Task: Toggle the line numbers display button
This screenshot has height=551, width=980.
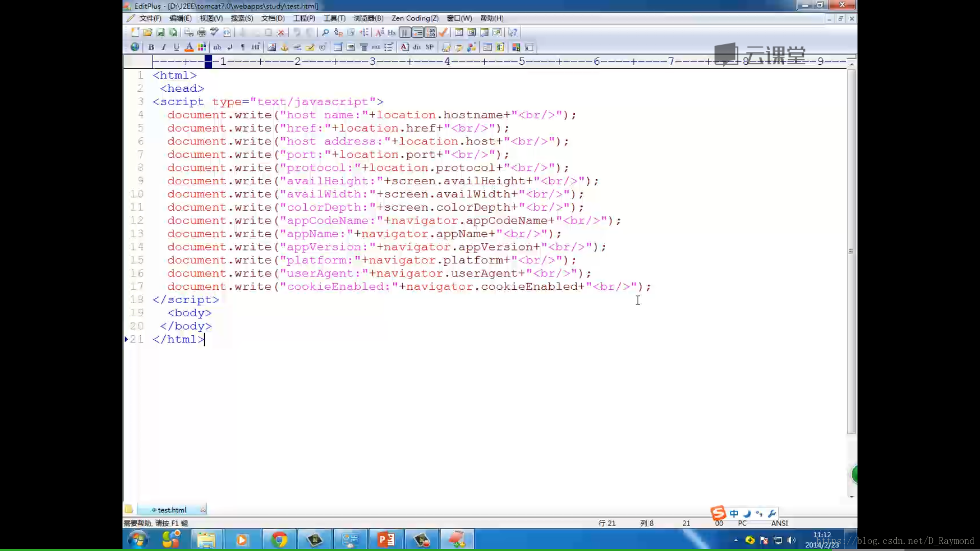Action: click(418, 32)
